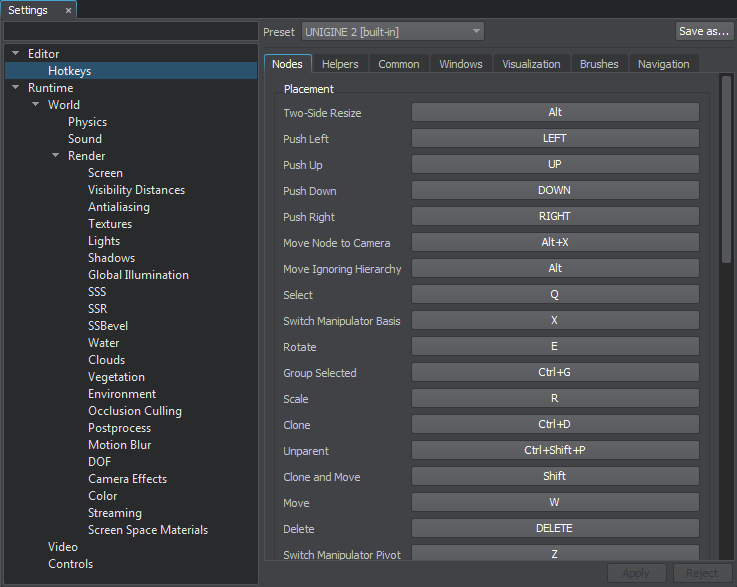Close the Settings tab
The width and height of the screenshot is (737, 587).
tap(68, 10)
